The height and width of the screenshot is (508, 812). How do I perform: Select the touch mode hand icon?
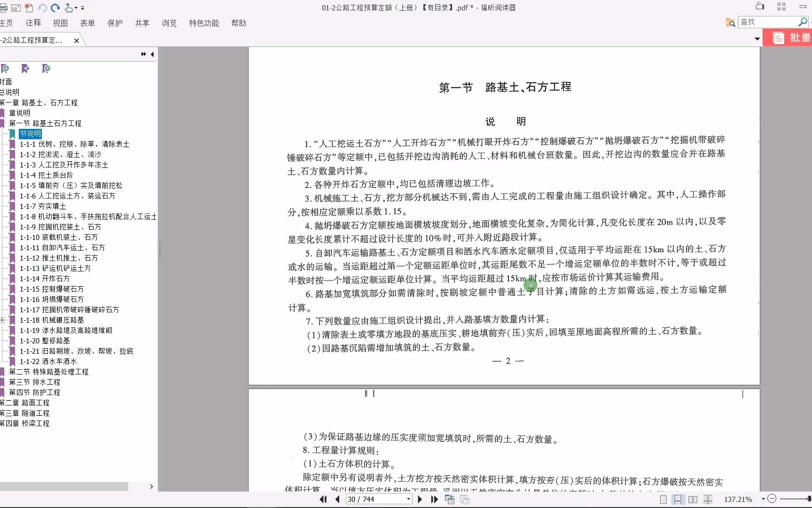click(69, 8)
